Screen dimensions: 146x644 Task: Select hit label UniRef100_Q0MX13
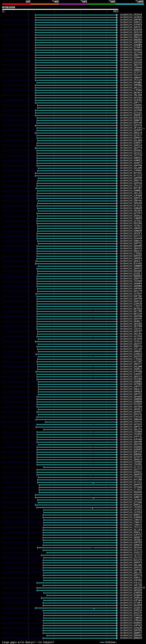point(131,22)
